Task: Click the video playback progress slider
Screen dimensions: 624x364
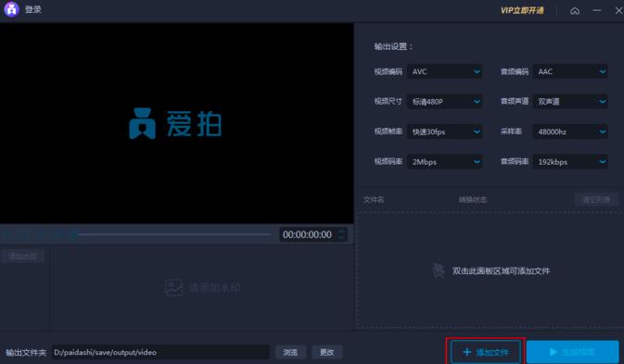Action: pos(174,234)
